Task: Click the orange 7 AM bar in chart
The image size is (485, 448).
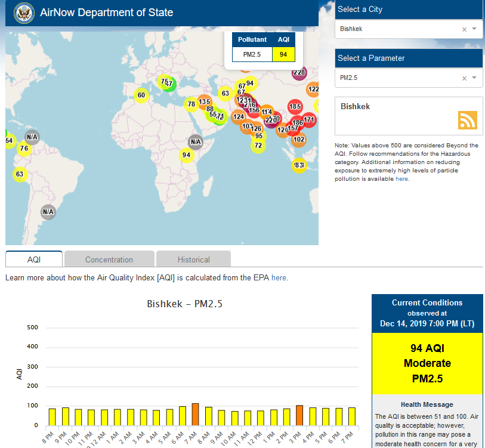Action: (195, 414)
